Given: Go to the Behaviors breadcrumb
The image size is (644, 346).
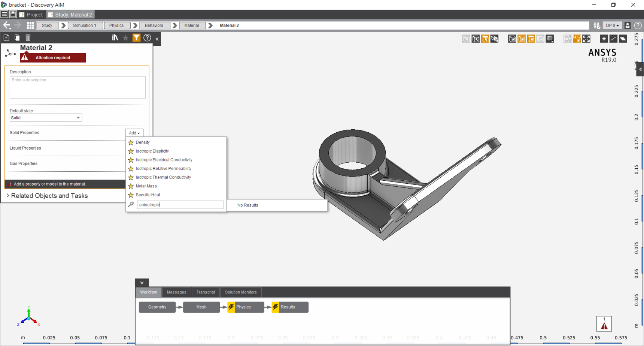Looking at the screenshot, I should coord(154,25).
